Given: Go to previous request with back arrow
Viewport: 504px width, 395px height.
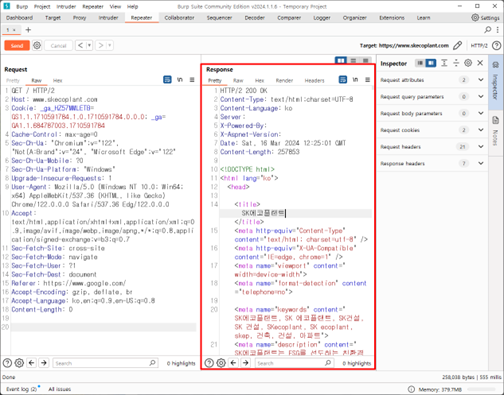Looking at the screenshot, I should pyautogui.click(x=80, y=45).
